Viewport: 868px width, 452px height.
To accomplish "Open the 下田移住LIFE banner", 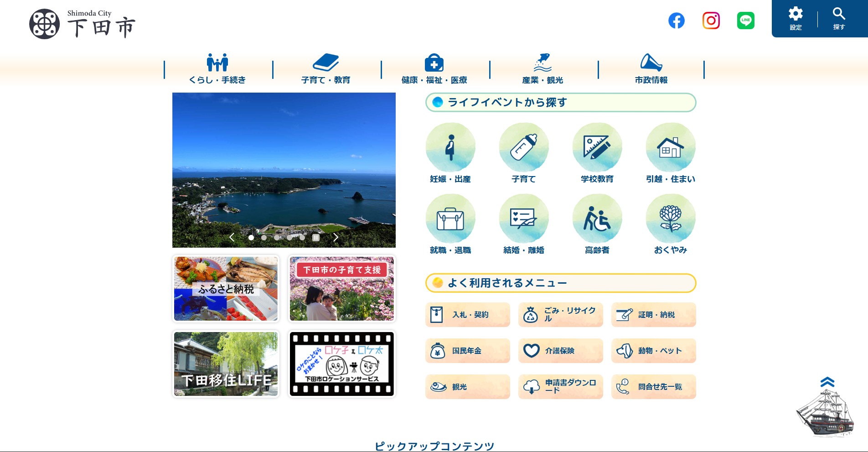I will point(226,364).
